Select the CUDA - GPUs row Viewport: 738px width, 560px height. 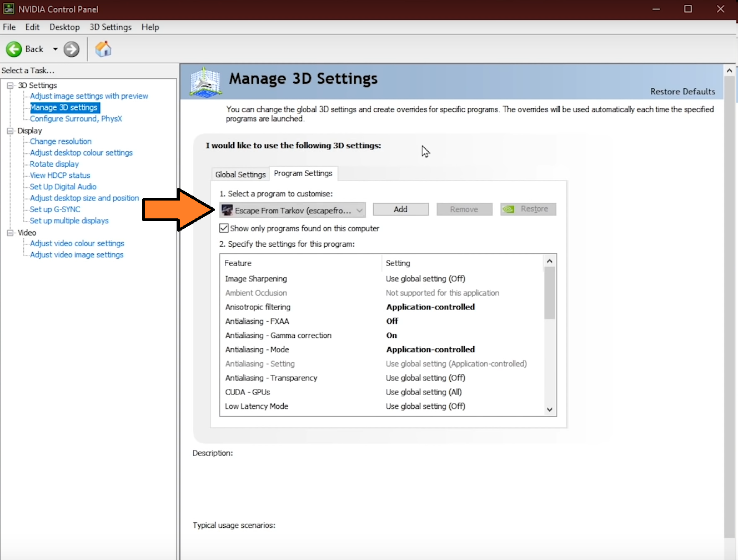[x=382, y=392]
